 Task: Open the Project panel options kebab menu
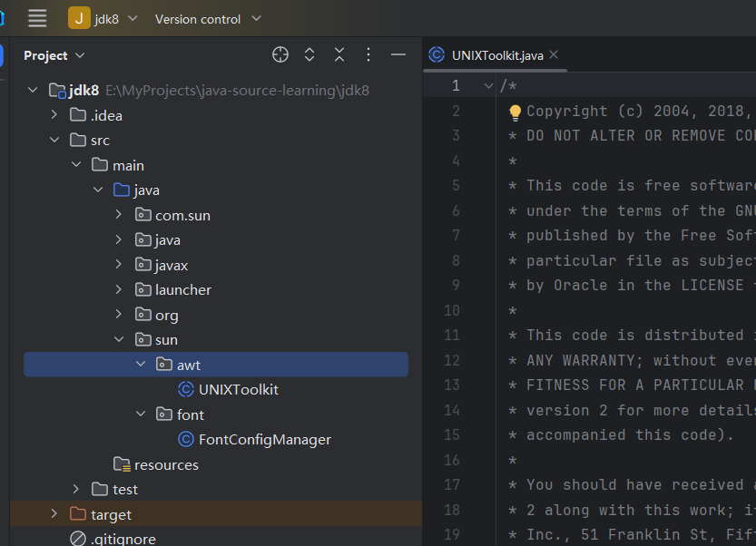pos(368,55)
